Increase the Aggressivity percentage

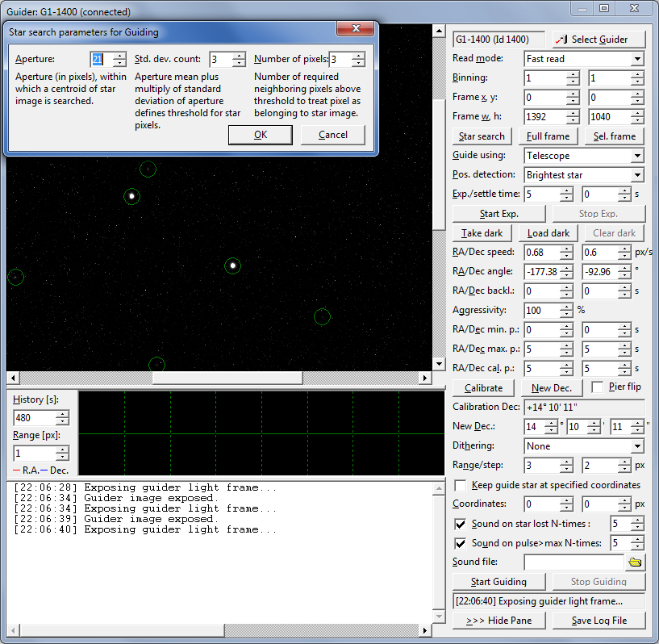(565, 306)
